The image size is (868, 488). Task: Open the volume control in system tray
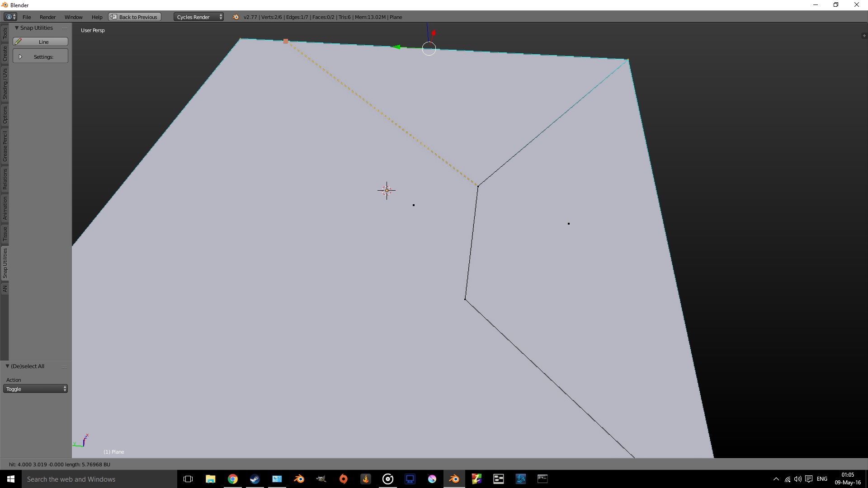798,479
